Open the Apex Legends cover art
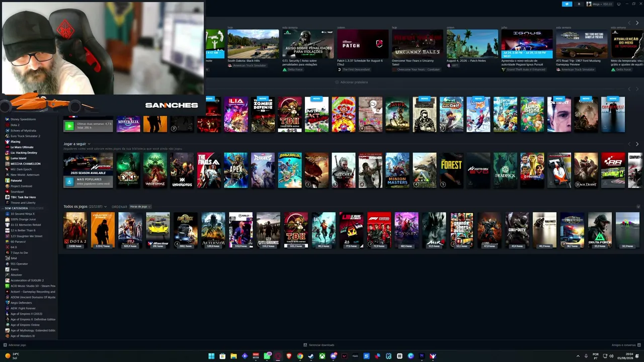 (236, 170)
